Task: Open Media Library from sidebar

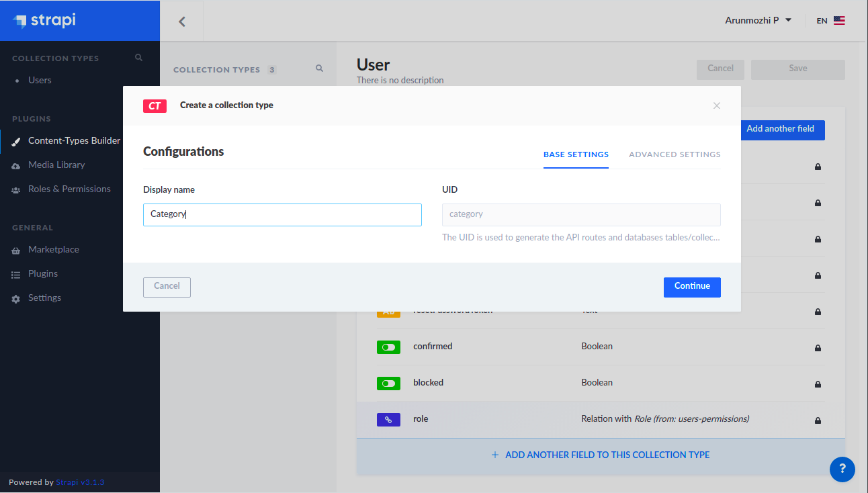Action: click(56, 165)
